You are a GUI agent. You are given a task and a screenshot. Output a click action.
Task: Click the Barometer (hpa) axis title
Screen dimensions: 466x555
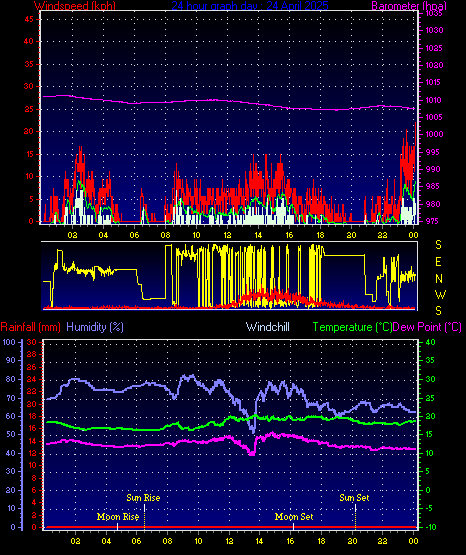[409, 5]
